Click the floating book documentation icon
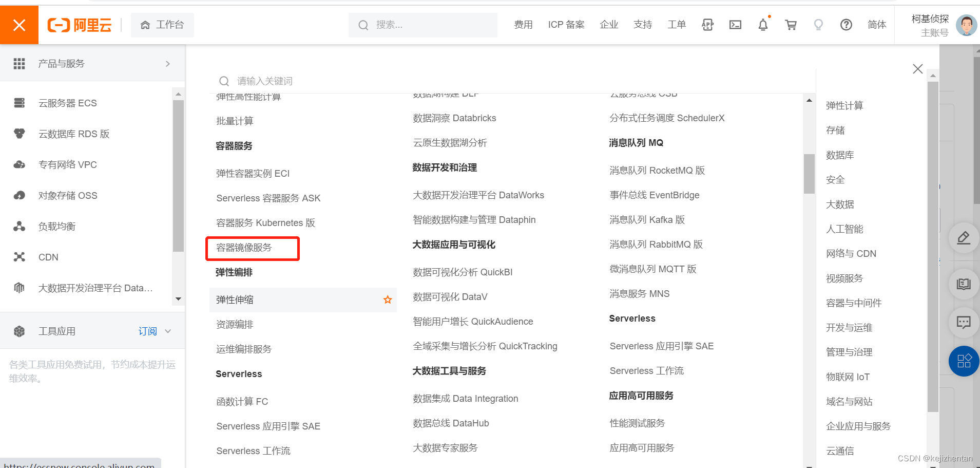980x468 pixels. tap(964, 284)
